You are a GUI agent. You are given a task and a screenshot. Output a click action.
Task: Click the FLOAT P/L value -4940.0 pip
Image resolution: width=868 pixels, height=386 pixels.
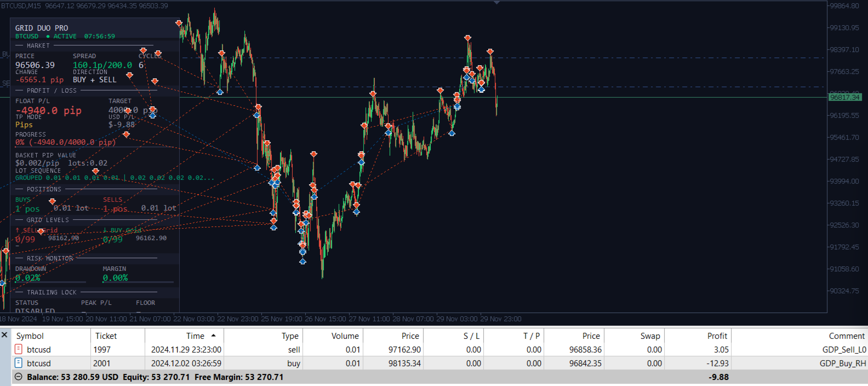tap(48, 110)
